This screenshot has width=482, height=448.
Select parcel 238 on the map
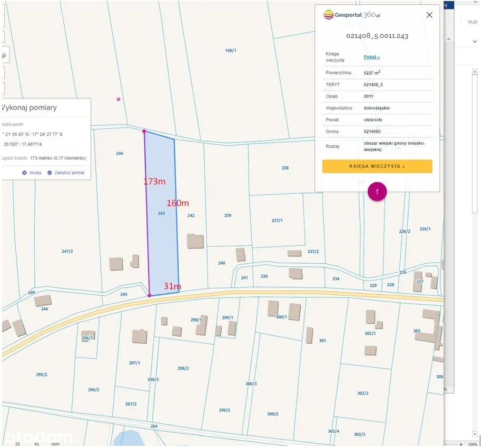pyautogui.click(x=285, y=168)
